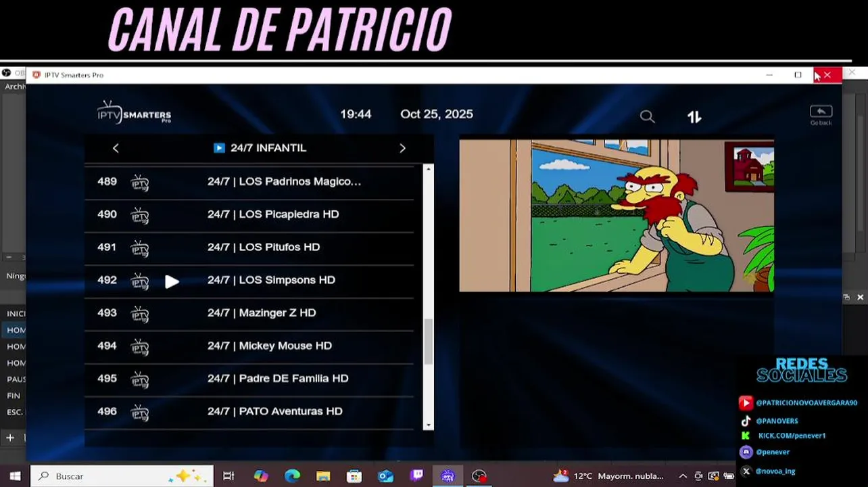Open search in IPTV Smarters

coord(647,116)
